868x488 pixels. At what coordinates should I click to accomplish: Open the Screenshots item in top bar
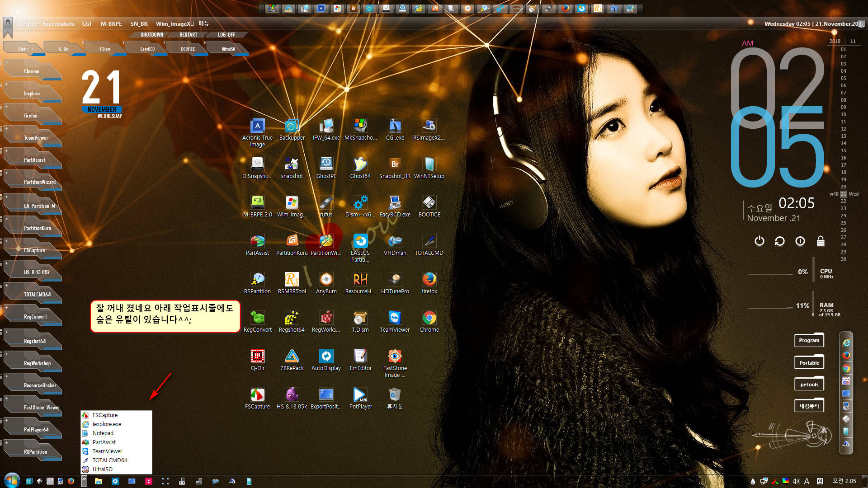click(59, 23)
